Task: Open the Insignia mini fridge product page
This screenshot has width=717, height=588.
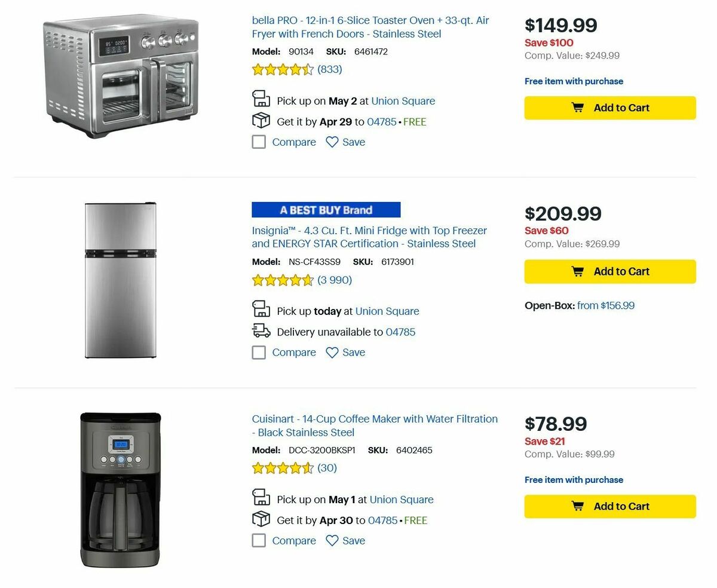Action: pyautogui.click(x=369, y=237)
